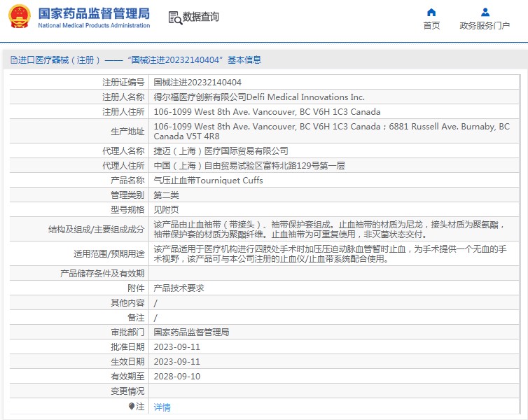The height and width of the screenshot is (420, 528).
Task: Select effective date 2023-09-11 in 生效日期 row
Action: (x=176, y=362)
